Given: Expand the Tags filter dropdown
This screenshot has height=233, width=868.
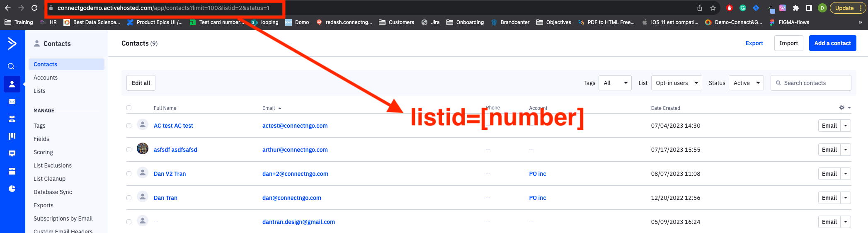Looking at the screenshot, I should (615, 83).
